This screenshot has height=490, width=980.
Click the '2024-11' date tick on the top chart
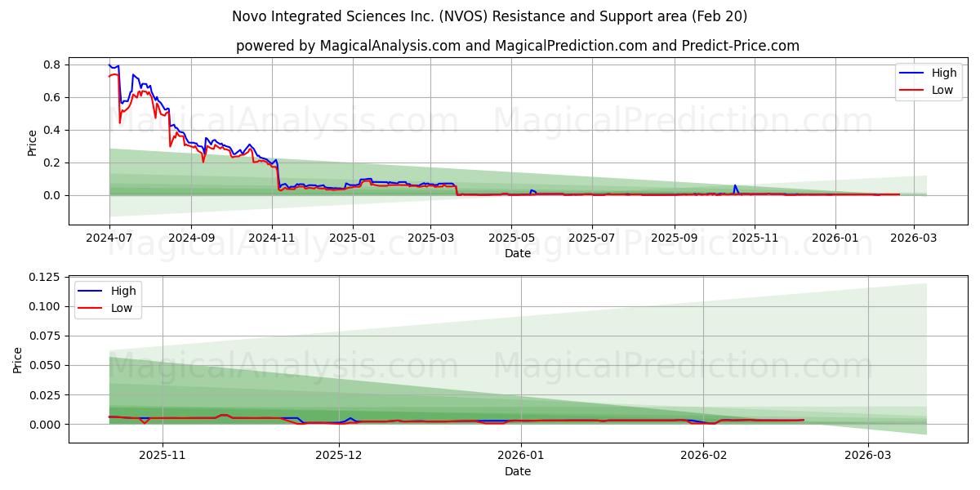(273, 238)
